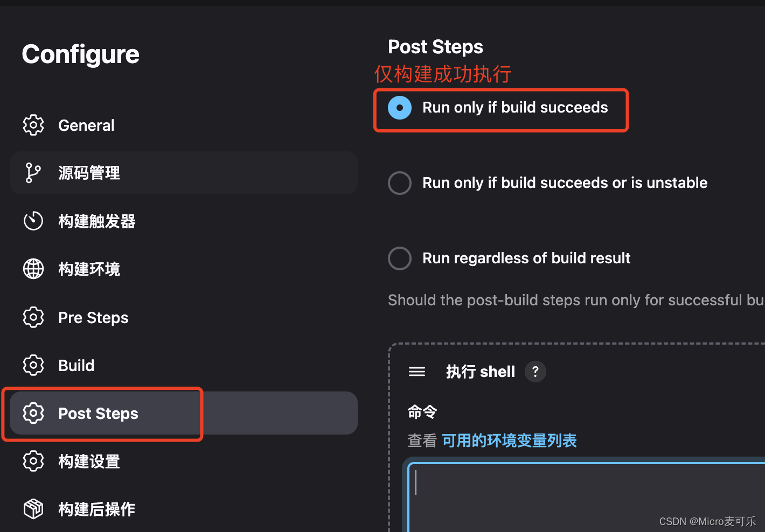Open help icon beside 执行 shell
The height and width of the screenshot is (532, 765).
tap(535, 372)
